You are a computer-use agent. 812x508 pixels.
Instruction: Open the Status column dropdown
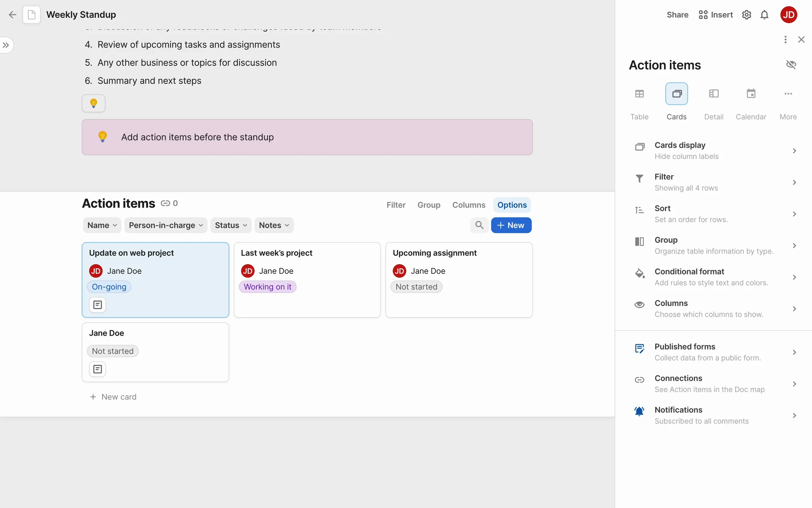231,225
